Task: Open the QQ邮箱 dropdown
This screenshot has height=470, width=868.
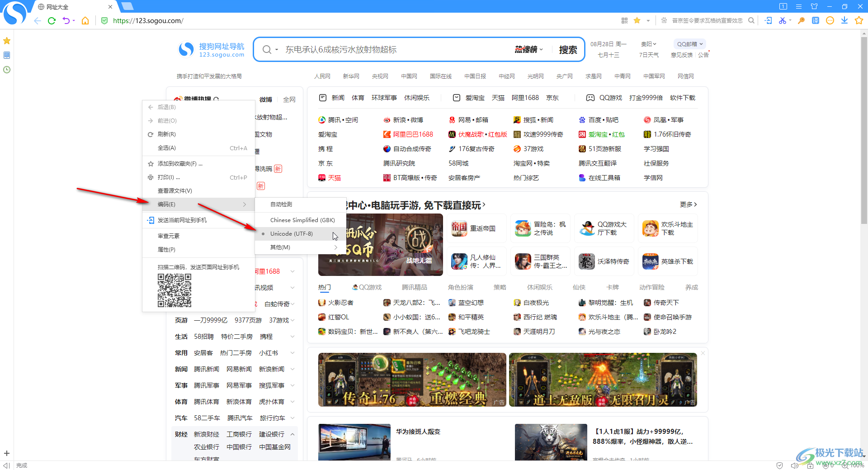Action: click(690, 44)
